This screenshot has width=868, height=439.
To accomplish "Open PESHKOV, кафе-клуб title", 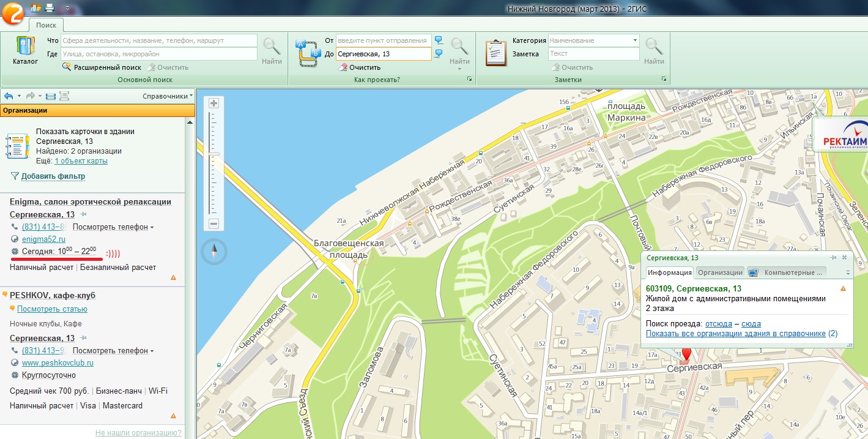I will pyautogui.click(x=53, y=296).
